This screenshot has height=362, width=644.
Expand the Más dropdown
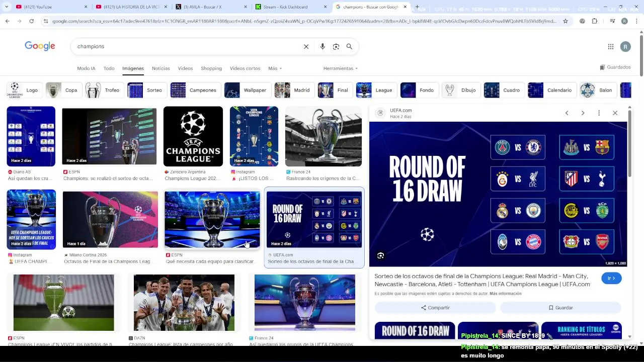[x=275, y=68]
